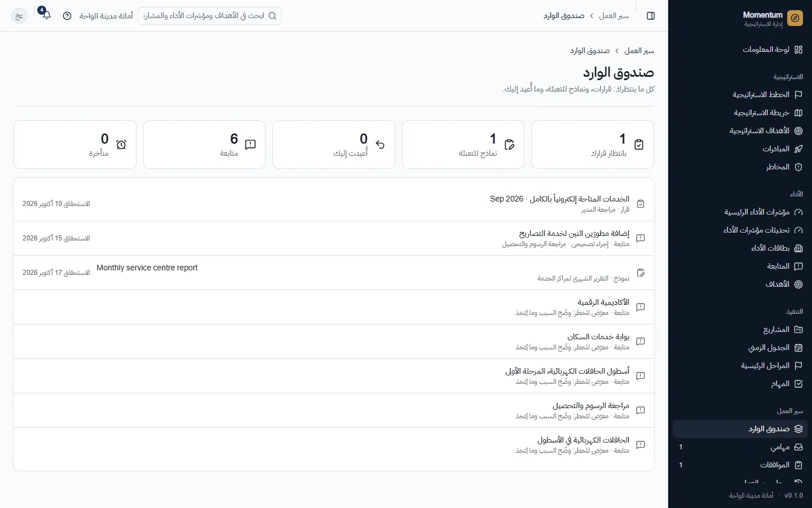Screen dimensions: 812x508
Task: Open بطاقات الأداء sidebar menu item
Action: (740, 248)
